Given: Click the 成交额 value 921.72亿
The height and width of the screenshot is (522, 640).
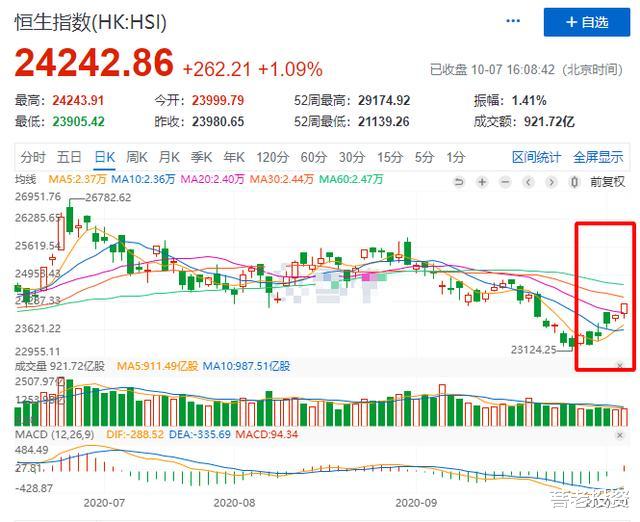Looking at the screenshot, I should [549, 122].
